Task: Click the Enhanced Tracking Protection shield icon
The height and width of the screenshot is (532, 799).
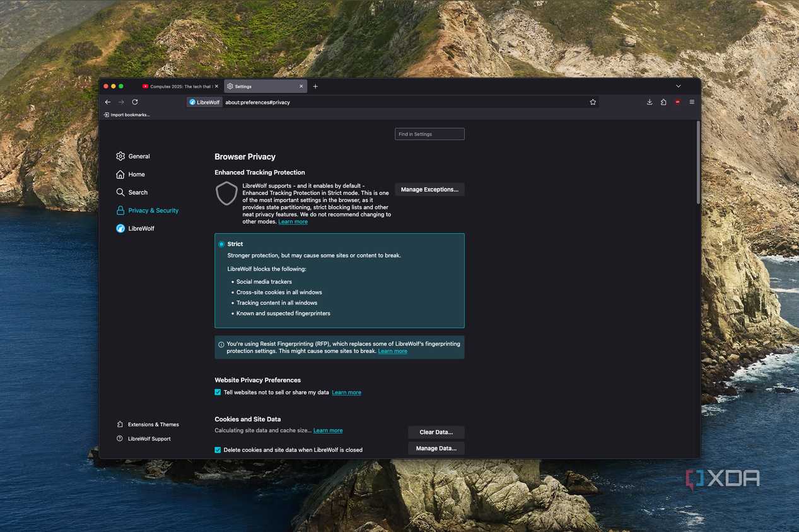Action: click(x=226, y=194)
